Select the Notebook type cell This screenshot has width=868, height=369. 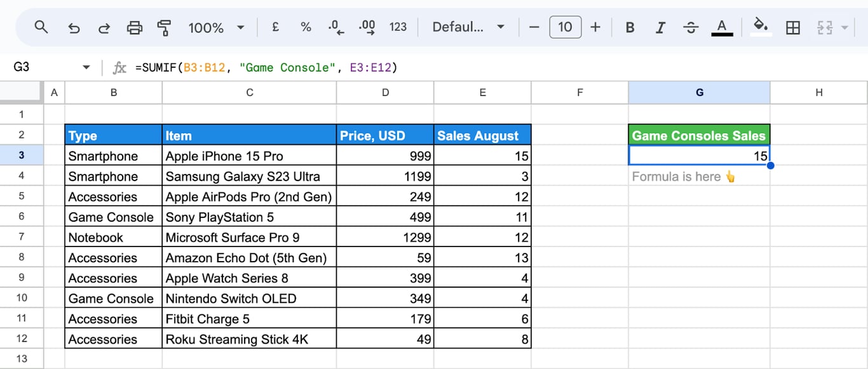point(114,237)
